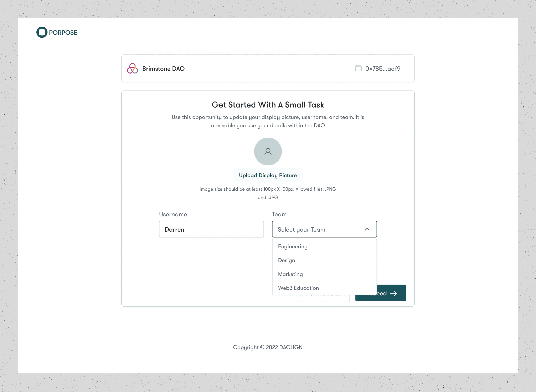Pick Marketing in the Team dropdown
Screen dimensions: 536x392
coord(290,274)
